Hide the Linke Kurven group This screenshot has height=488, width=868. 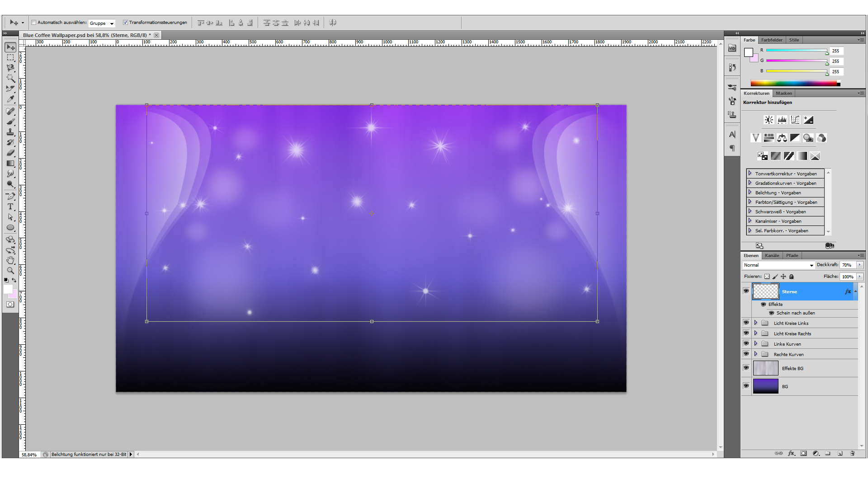(746, 343)
